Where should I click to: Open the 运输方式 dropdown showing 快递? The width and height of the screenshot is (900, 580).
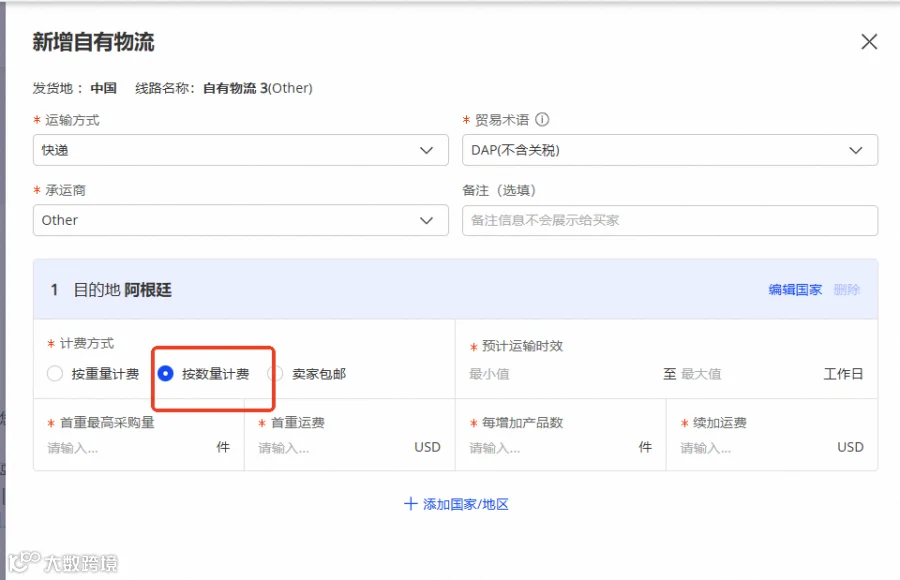pos(240,150)
